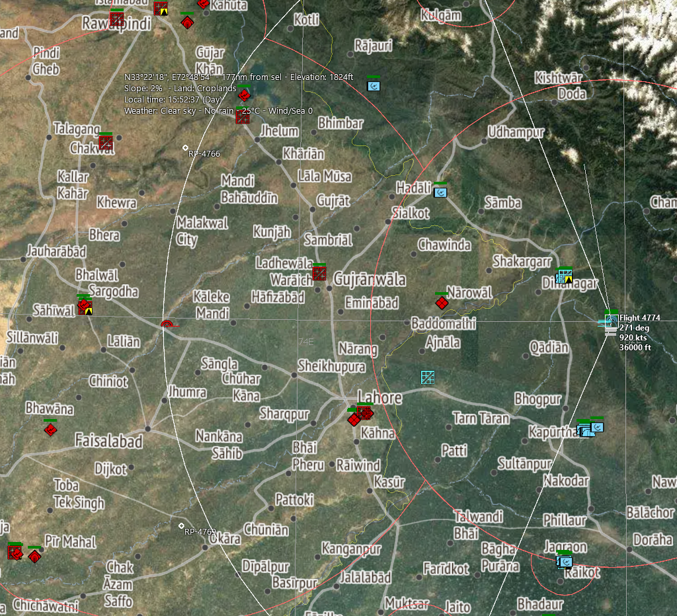Click the Hāfizābād city label
Viewport: 677px width, 616px height.
point(278,297)
